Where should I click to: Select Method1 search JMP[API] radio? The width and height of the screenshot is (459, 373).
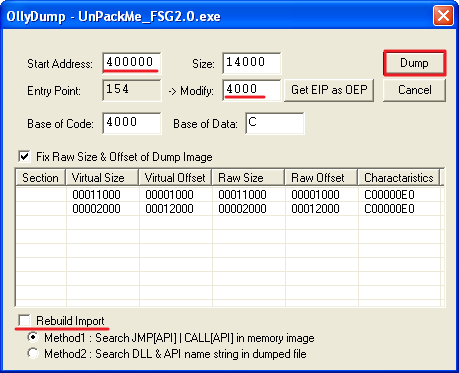[x=33, y=337]
